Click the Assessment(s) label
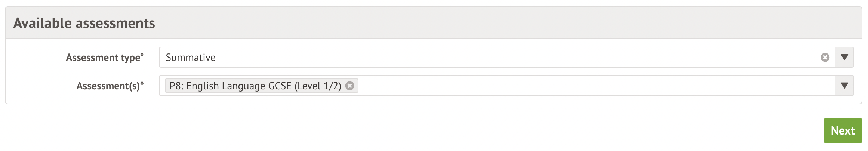 pyautogui.click(x=108, y=86)
